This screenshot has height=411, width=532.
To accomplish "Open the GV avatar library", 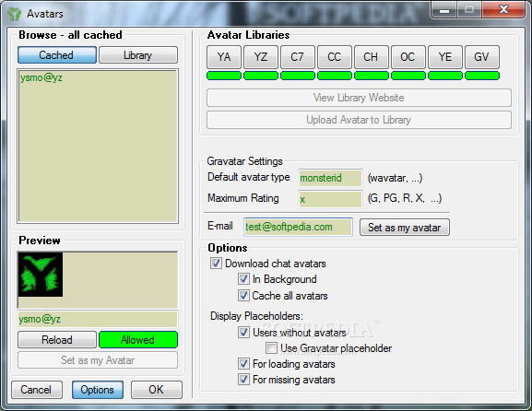I will 482,57.
